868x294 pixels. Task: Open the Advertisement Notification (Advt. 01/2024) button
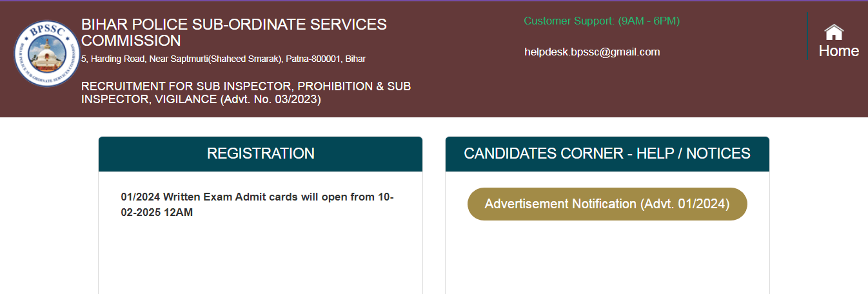[607, 204]
